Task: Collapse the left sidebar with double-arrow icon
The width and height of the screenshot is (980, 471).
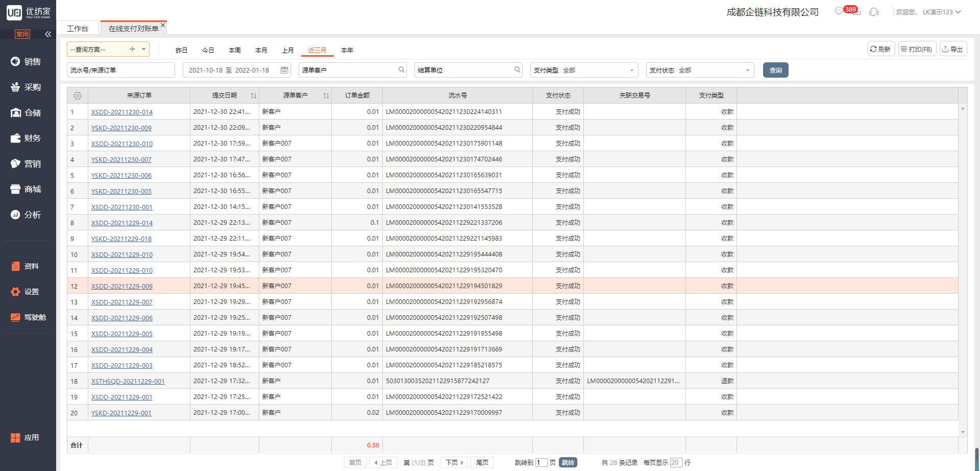Action: pos(48,34)
